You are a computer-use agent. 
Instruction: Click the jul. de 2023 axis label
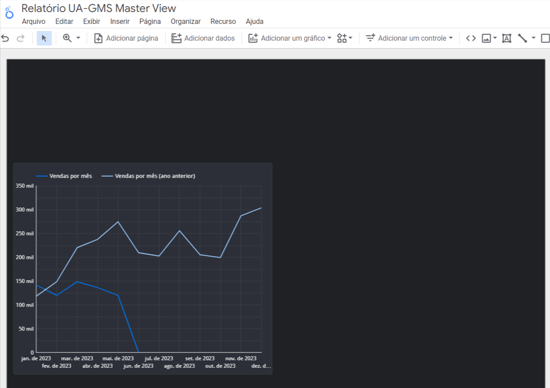pos(159,358)
